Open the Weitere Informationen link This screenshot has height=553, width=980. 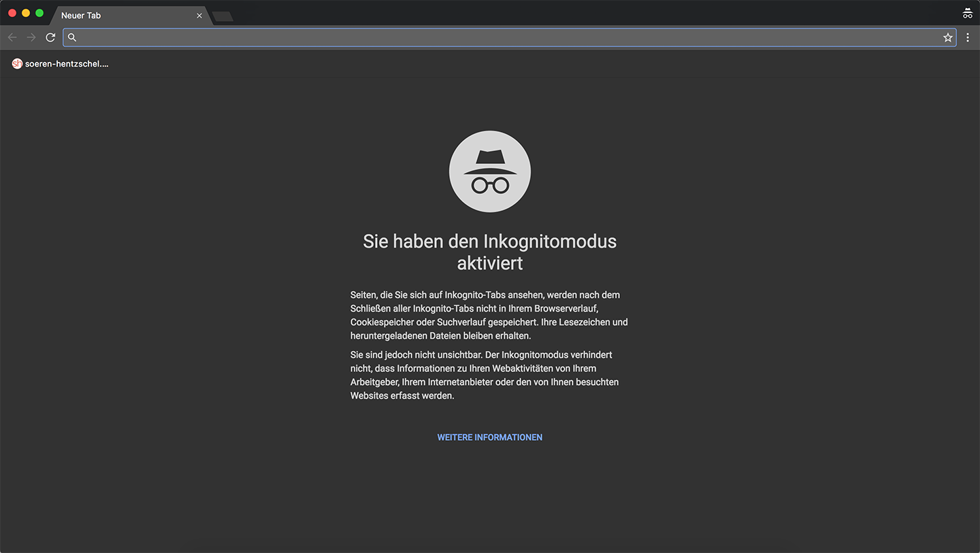pyautogui.click(x=490, y=437)
